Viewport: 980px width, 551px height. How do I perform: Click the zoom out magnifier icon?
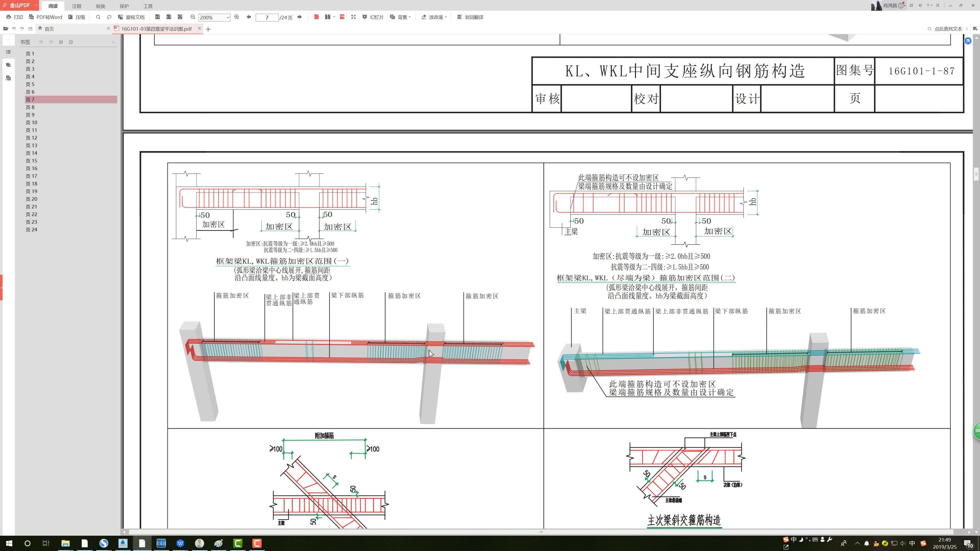tap(193, 17)
